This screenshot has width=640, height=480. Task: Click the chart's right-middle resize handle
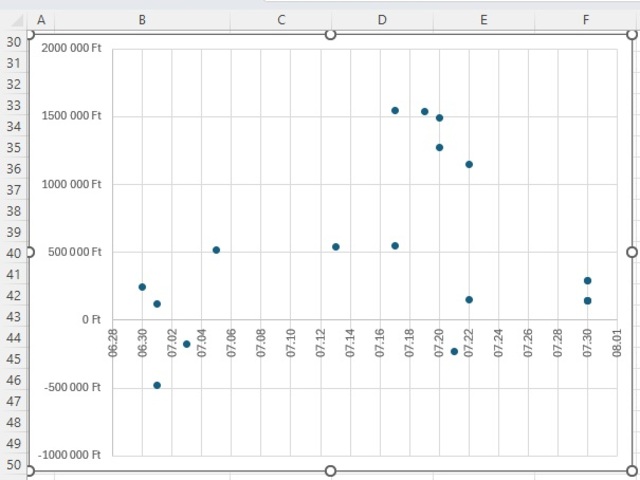pyautogui.click(x=632, y=253)
